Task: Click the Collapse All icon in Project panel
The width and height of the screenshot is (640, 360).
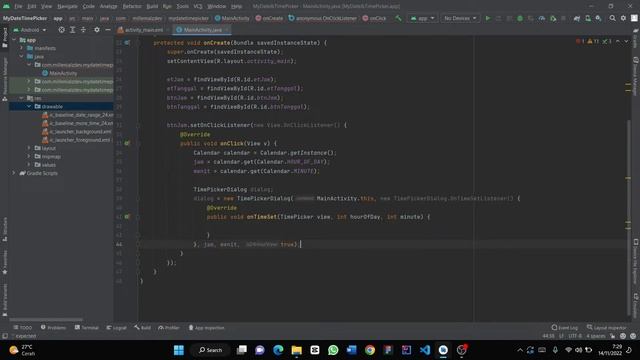Action: pyautogui.click(x=83, y=30)
